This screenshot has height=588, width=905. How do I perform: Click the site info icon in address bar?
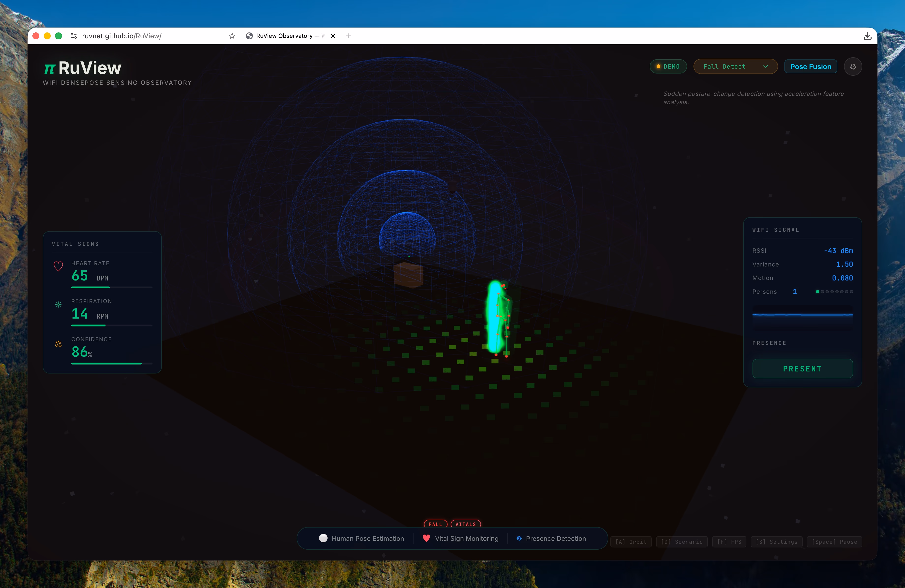click(x=74, y=36)
